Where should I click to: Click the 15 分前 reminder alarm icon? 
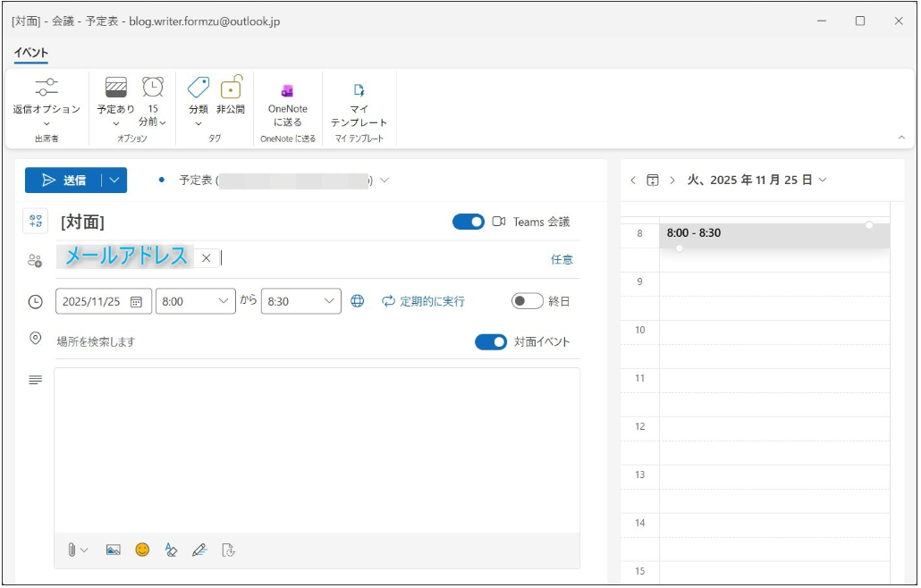(153, 87)
